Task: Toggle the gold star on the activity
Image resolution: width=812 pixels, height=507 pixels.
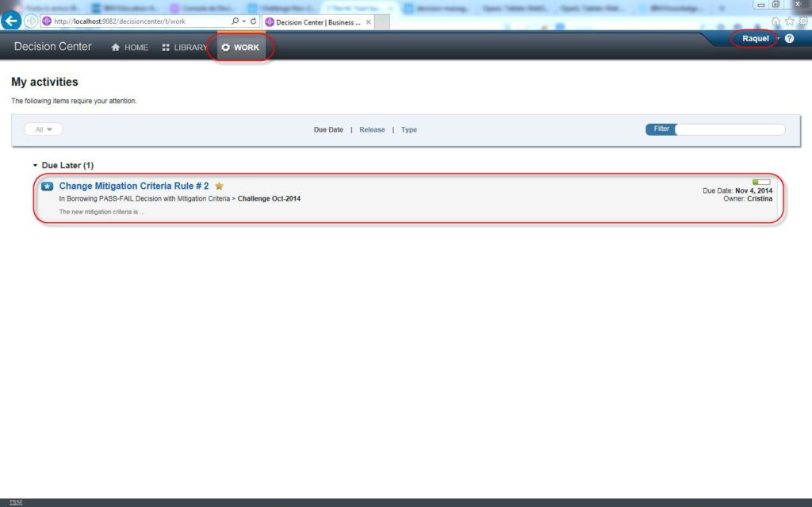Action: click(219, 186)
